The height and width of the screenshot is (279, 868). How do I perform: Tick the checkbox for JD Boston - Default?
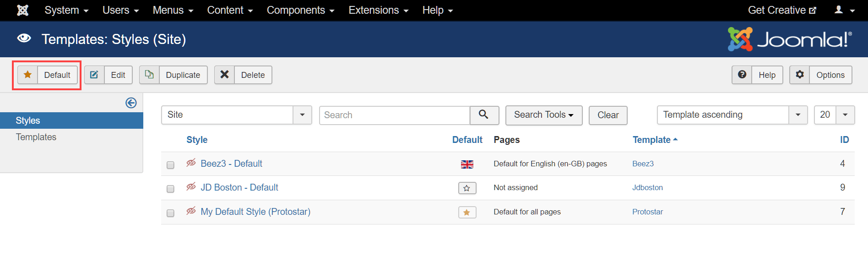coord(170,189)
